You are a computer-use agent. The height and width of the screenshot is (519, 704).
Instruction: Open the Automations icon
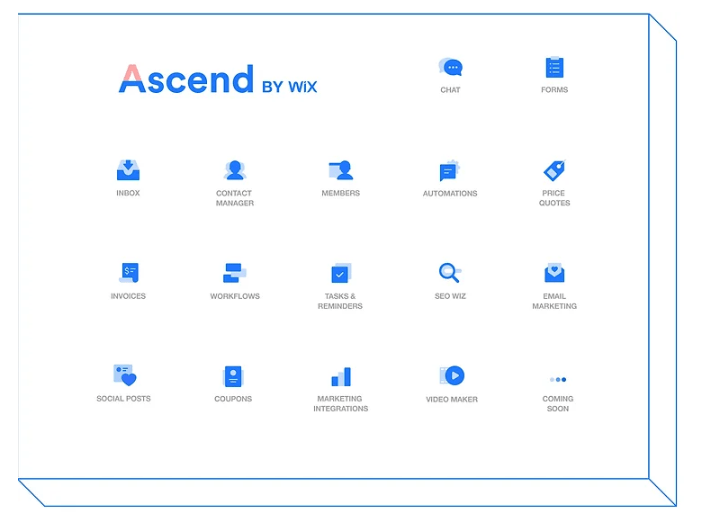449,171
